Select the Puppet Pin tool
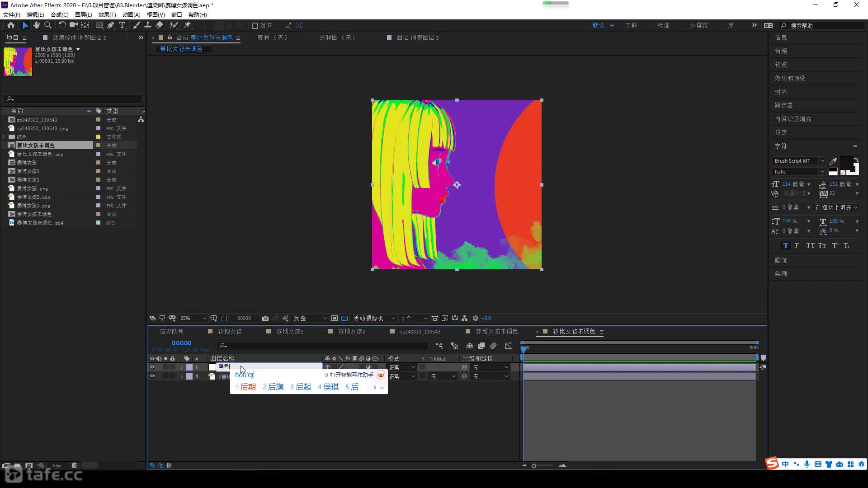This screenshot has width=868, height=488. point(188,25)
